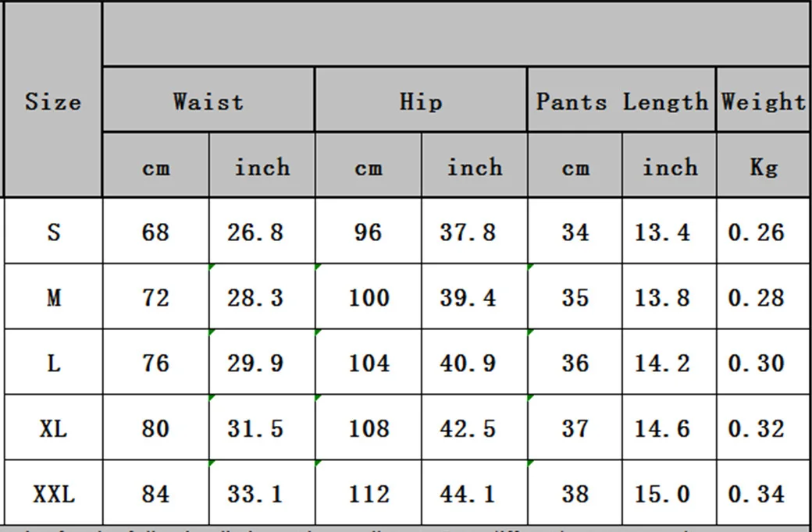The width and height of the screenshot is (812, 532).
Task: Select pants length cell 38
Action: (575, 493)
